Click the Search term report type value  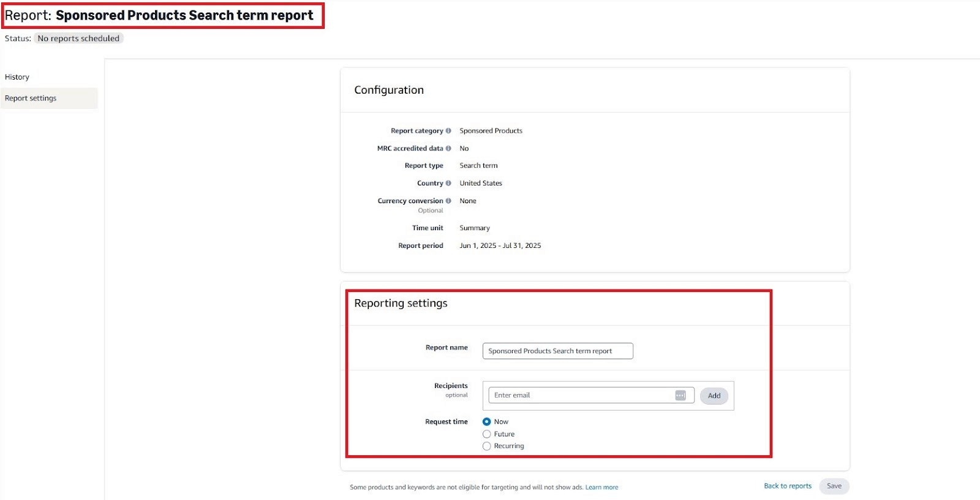pyautogui.click(x=479, y=166)
